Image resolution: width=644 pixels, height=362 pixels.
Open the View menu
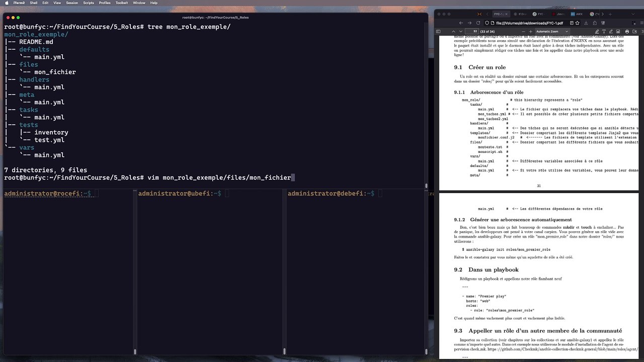(57, 3)
